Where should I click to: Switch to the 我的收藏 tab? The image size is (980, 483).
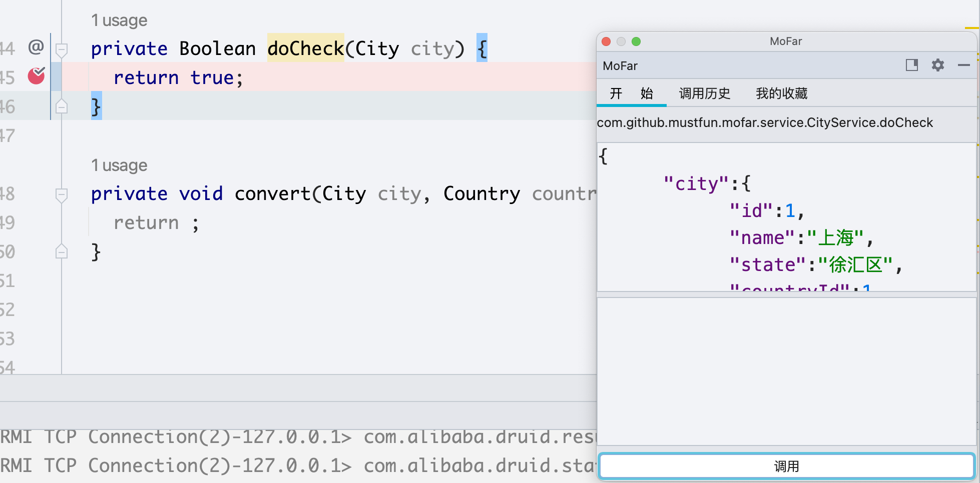[x=781, y=93]
